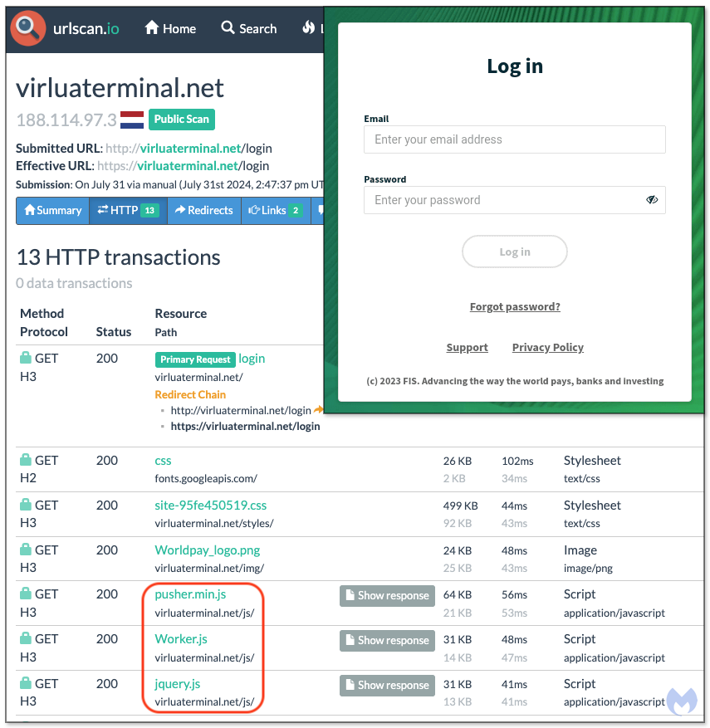Click lock icon on the login request row
This screenshot has height=728, width=710.
26,359
